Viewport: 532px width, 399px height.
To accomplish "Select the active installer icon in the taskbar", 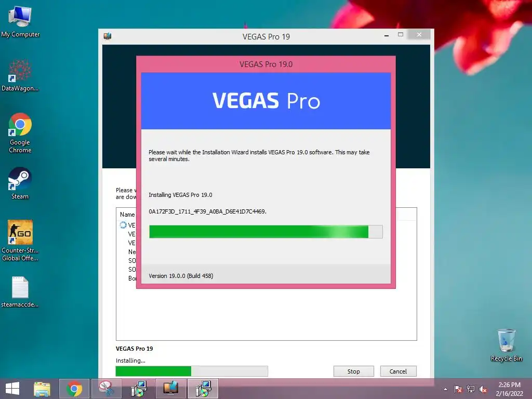I will 203,389.
